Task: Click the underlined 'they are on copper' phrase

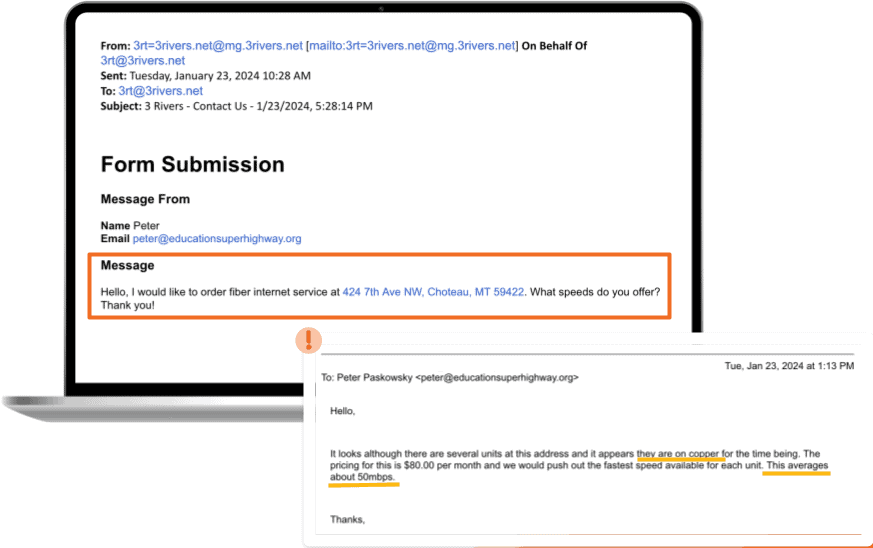Action: 678,454
